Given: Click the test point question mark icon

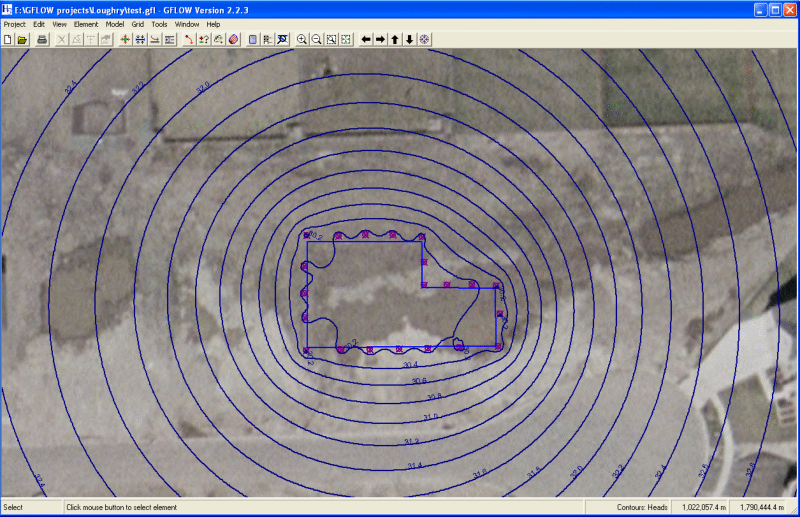Looking at the screenshot, I should [204, 39].
